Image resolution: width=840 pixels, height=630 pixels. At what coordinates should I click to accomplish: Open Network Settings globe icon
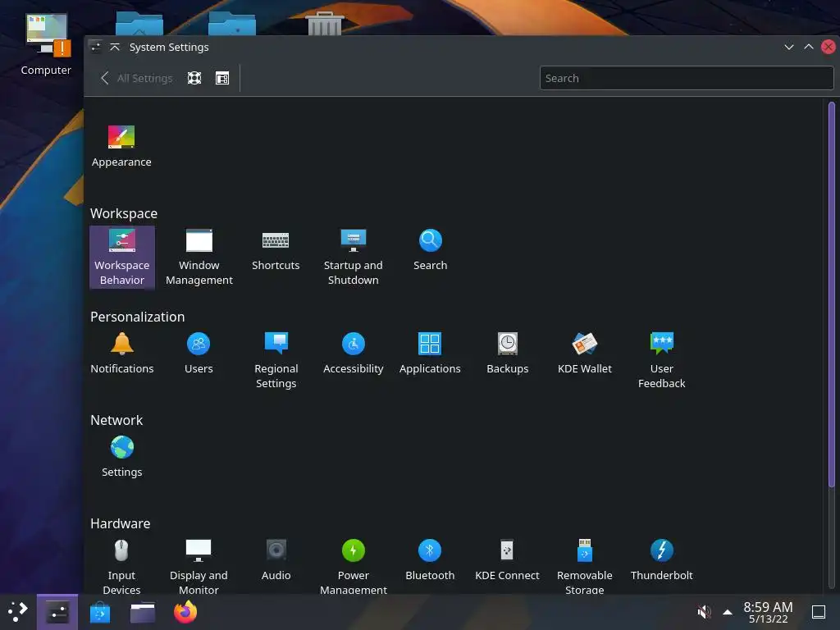pyautogui.click(x=122, y=447)
